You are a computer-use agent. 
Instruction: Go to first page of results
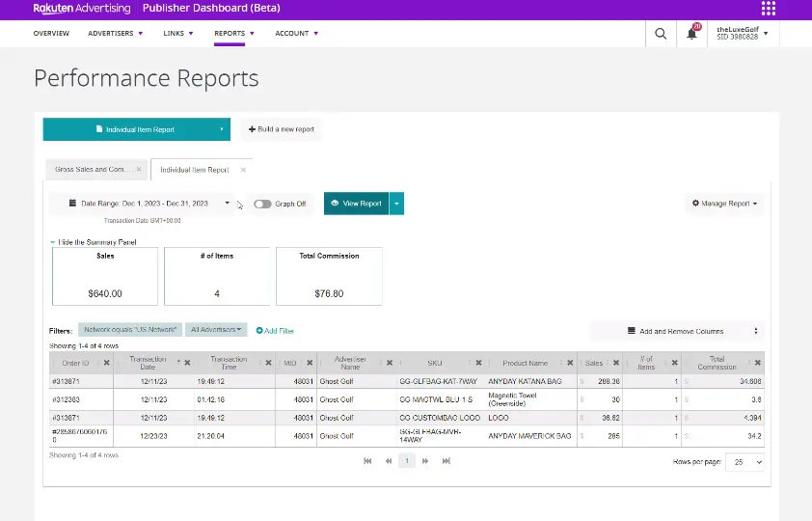click(367, 461)
